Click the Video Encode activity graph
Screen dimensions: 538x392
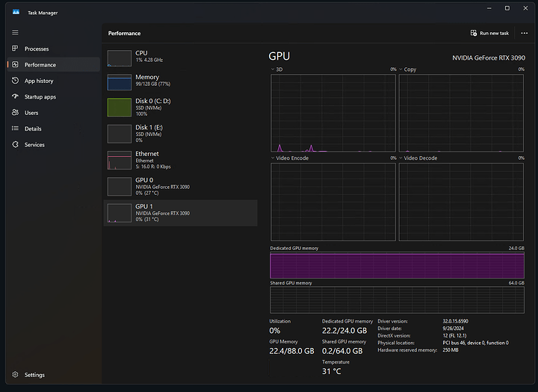click(x=333, y=202)
